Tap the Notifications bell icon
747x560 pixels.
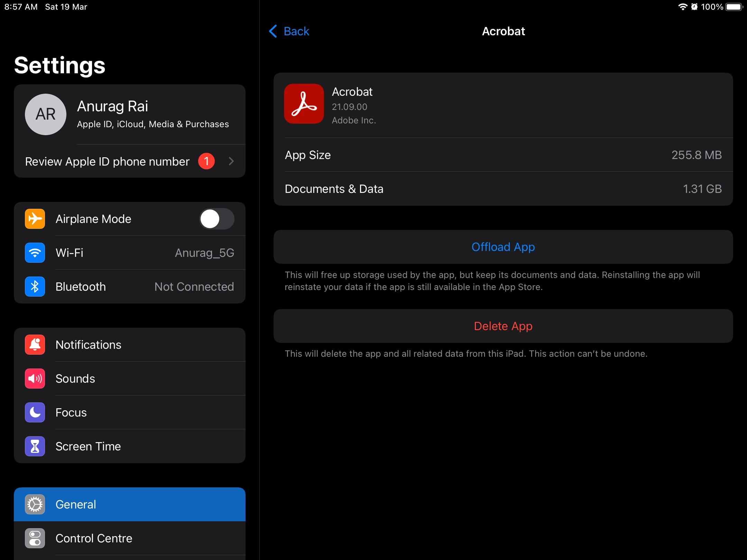[x=35, y=345]
